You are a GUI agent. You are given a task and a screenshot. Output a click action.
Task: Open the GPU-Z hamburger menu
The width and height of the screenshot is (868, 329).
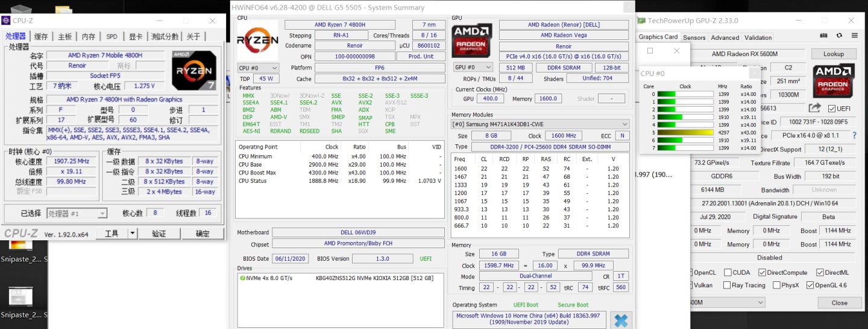point(854,36)
